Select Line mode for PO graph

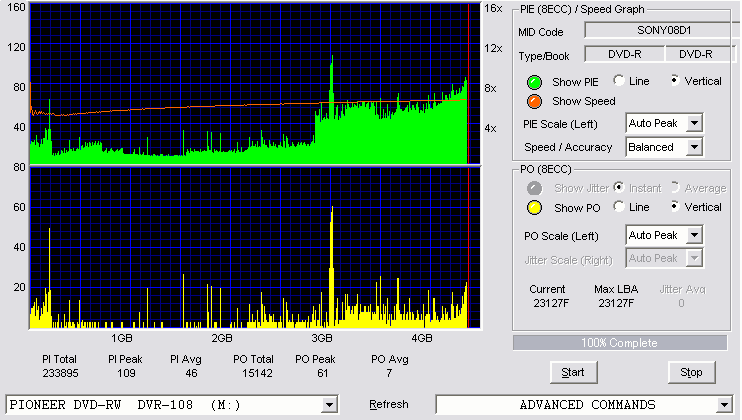[x=618, y=206]
